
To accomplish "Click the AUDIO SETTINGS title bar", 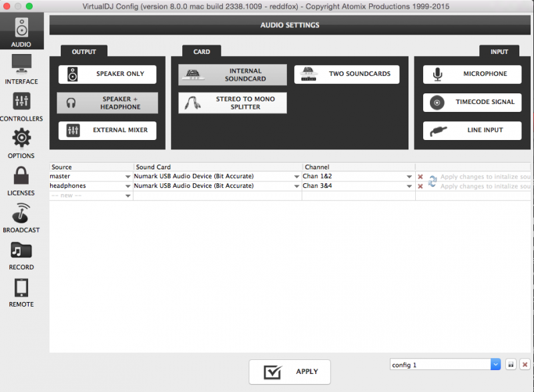I will click(x=290, y=25).
